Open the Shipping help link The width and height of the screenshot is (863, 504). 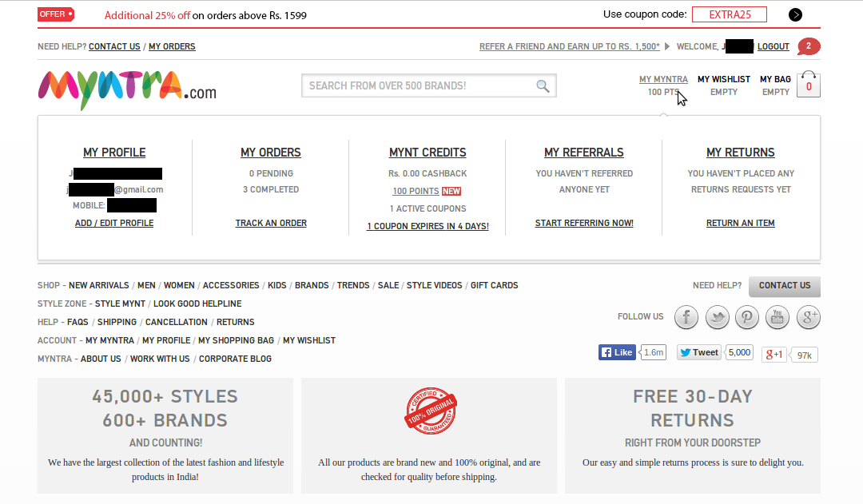(x=117, y=323)
